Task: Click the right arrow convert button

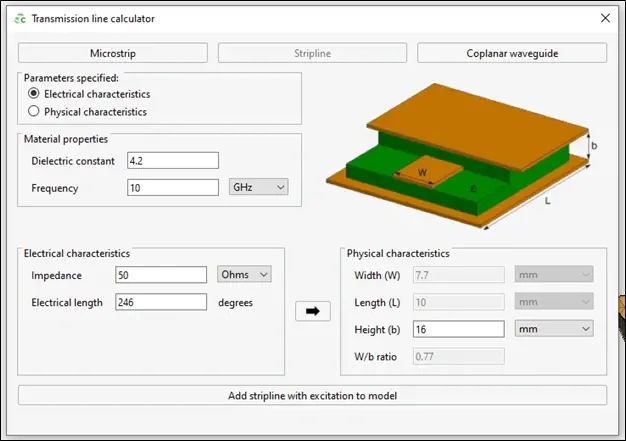Action: [313, 311]
